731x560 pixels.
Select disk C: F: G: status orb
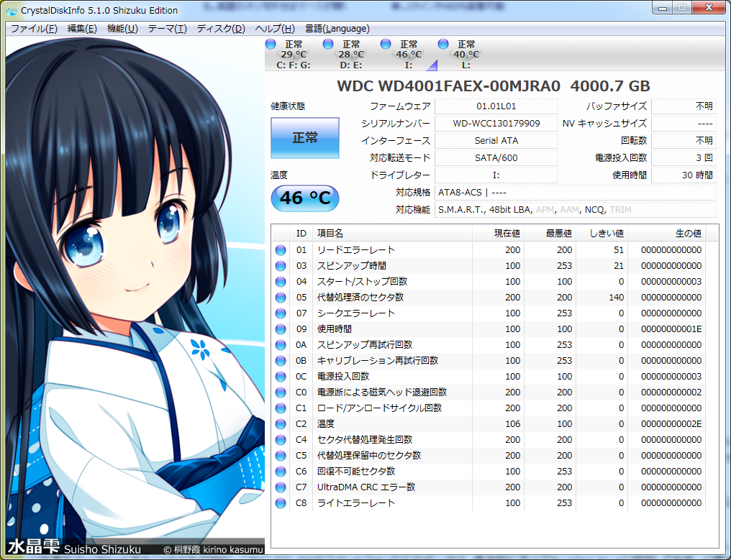pyautogui.click(x=271, y=45)
